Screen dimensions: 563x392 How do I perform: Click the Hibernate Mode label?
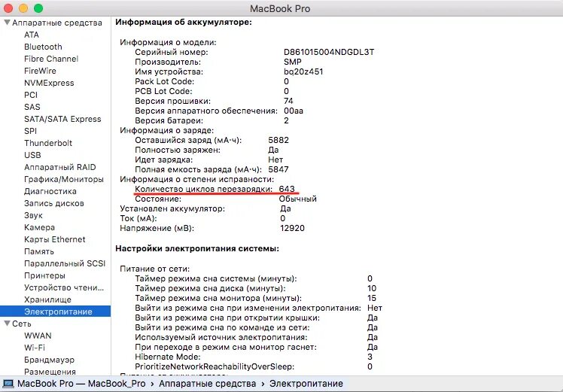tap(168, 357)
